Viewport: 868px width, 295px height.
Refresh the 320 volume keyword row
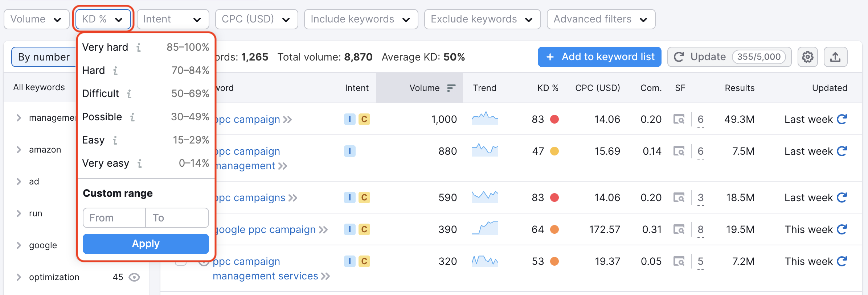coord(842,261)
